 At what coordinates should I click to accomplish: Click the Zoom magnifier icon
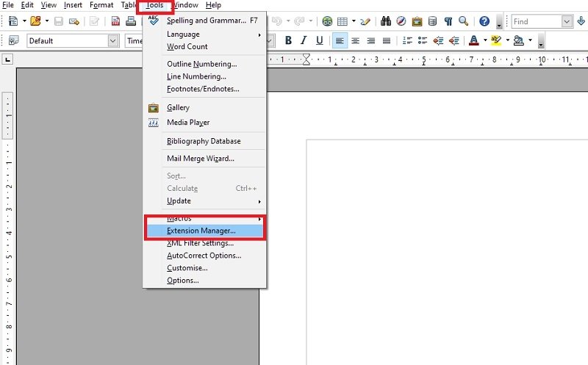pyautogui.click(x=464, y=21)
